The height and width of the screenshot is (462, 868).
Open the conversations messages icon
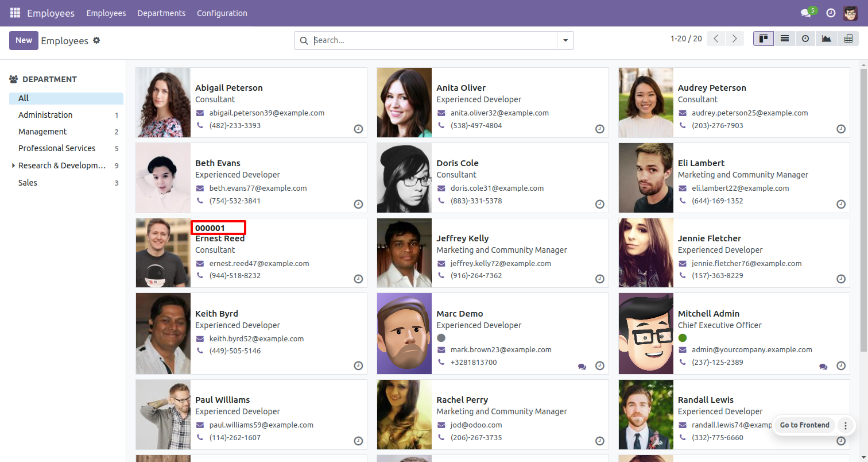coord(805,13)
